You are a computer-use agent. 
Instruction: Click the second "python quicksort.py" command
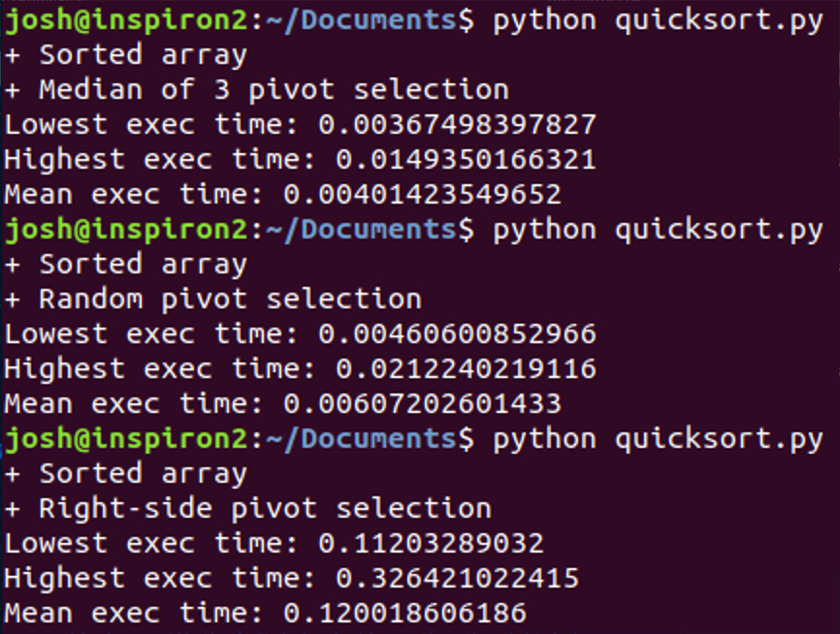658,230
